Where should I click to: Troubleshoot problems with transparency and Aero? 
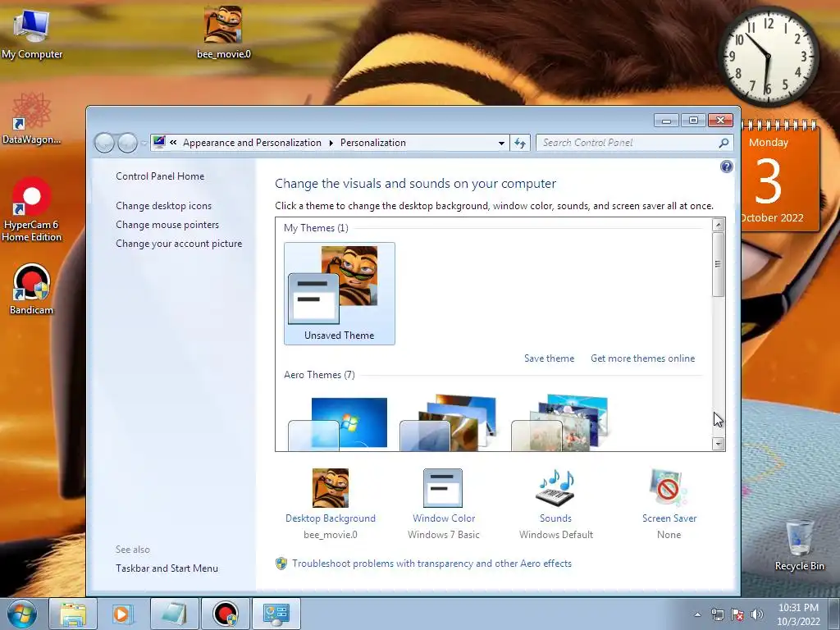click(x=431, y=564)
